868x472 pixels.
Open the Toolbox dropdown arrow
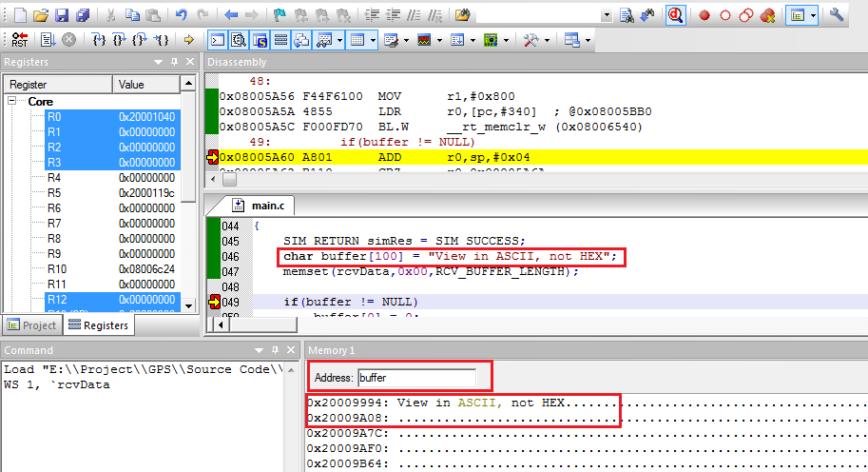(x=547, y=40)
